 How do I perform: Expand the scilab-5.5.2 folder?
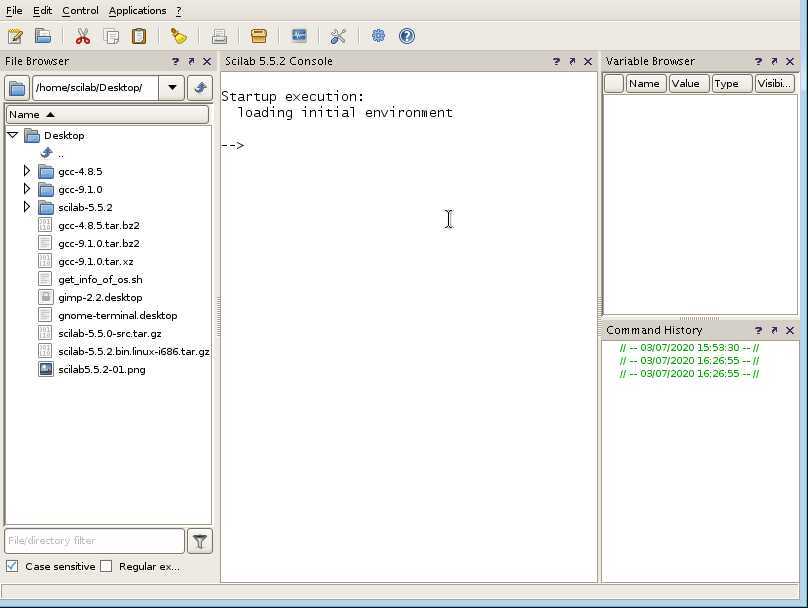tap(27, 207)
